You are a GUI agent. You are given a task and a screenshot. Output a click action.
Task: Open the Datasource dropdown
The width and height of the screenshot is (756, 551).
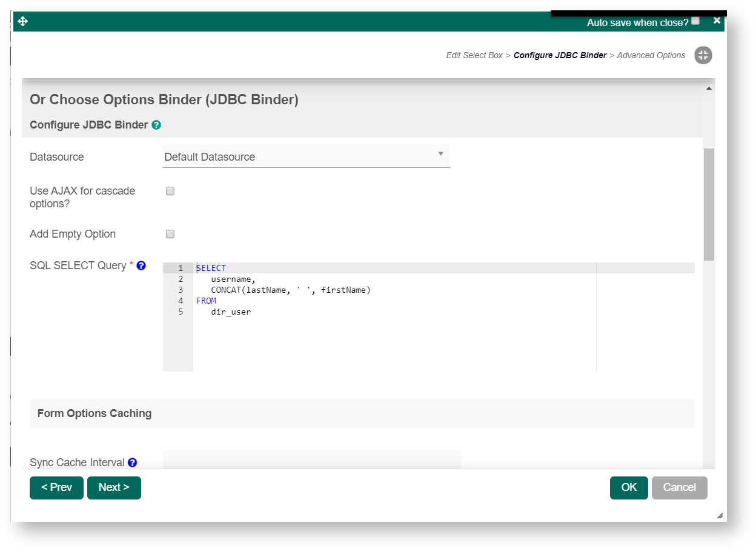(306, 156)
